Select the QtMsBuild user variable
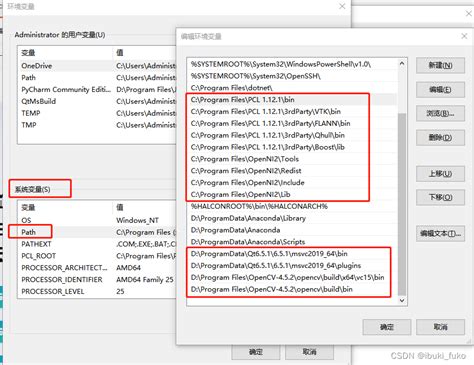 click(97, 101)
